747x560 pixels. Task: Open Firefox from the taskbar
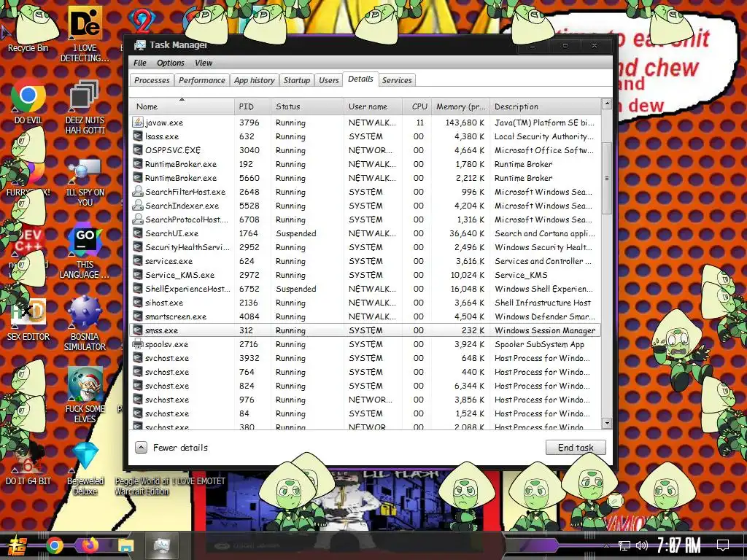(90, 545)
